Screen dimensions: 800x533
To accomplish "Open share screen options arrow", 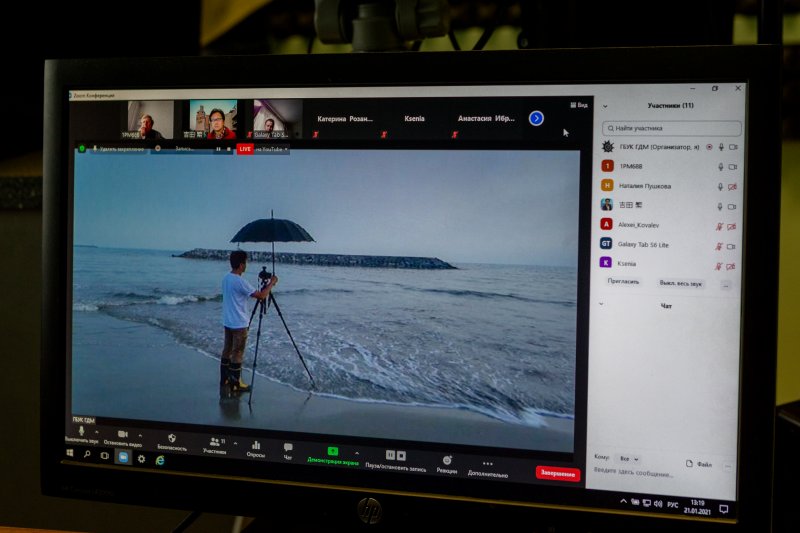I will click(357, 453).
